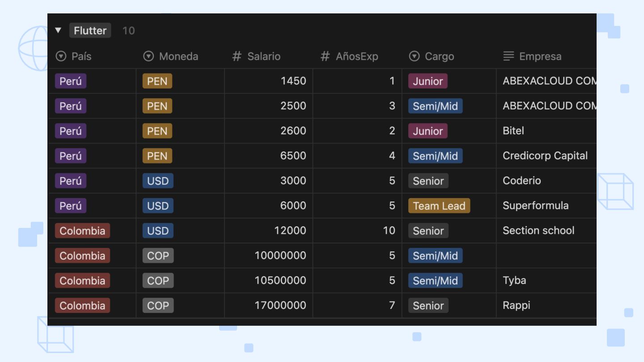This screenshot has height=362, width=644.
Task: Click the Empresa text lines icon
Action: tap(508, 56)
